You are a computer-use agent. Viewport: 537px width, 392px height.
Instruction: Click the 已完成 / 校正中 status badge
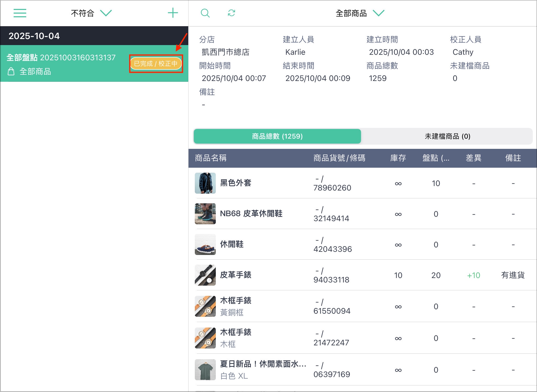pyautogui.click(x=156, y=64)
